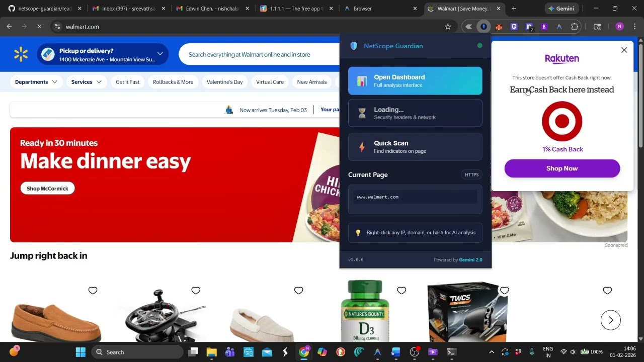The height and width of the screenshot is (362, 644).
Task: Open the Nature's Bounty D3 product thumbnail
Action: pos(365,311)
